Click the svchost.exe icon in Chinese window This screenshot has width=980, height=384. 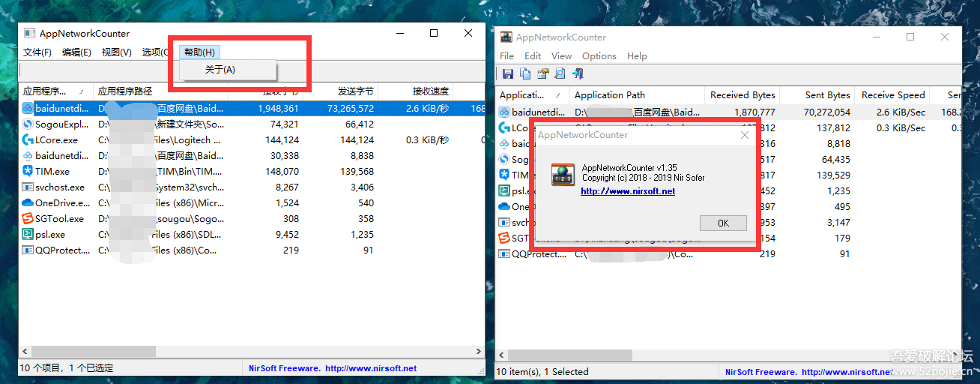(28, 187)
